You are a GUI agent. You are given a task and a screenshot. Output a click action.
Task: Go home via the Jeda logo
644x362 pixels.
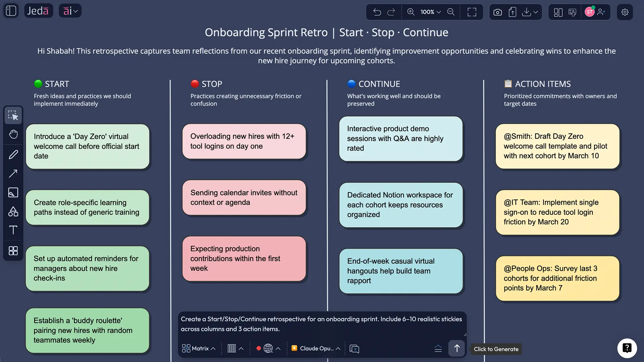tap(39, 10)
